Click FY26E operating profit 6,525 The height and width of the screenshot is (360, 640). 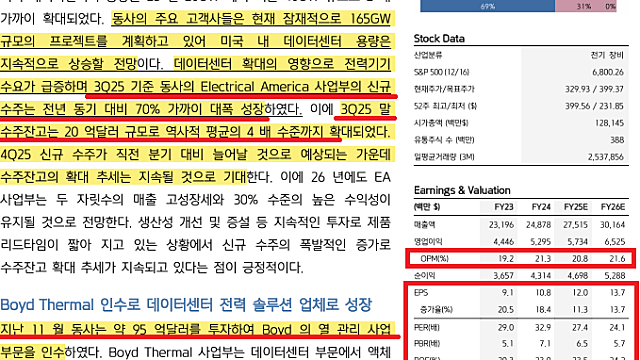[615, 242]
